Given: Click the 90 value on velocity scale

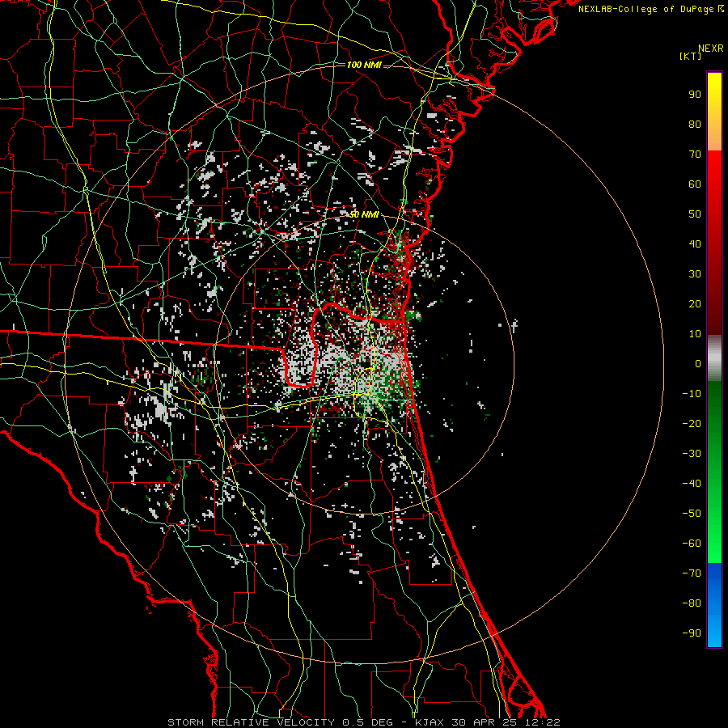Looking at the screenshot, I should (695, 95).
